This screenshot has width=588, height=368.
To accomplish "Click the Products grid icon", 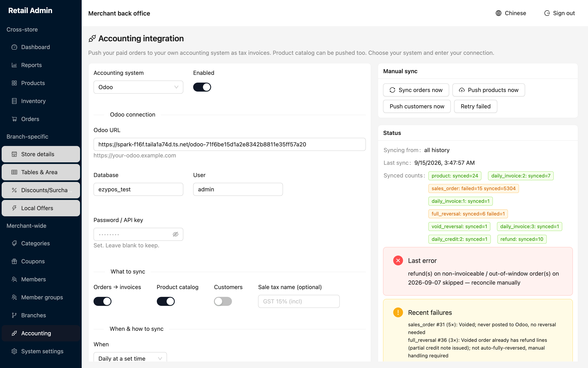I will point(14,83).
